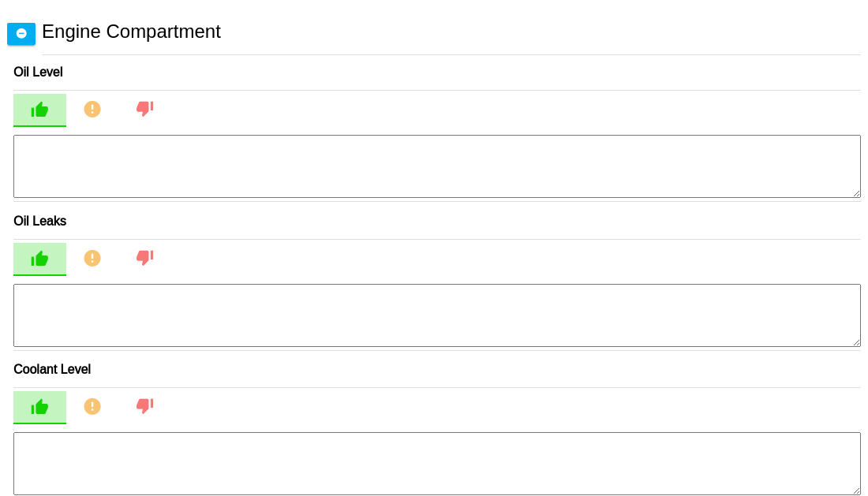Click the Oil Leaks textarea resize handle
This screenshot has width=868, height=496.
click(x=856, y=342)
